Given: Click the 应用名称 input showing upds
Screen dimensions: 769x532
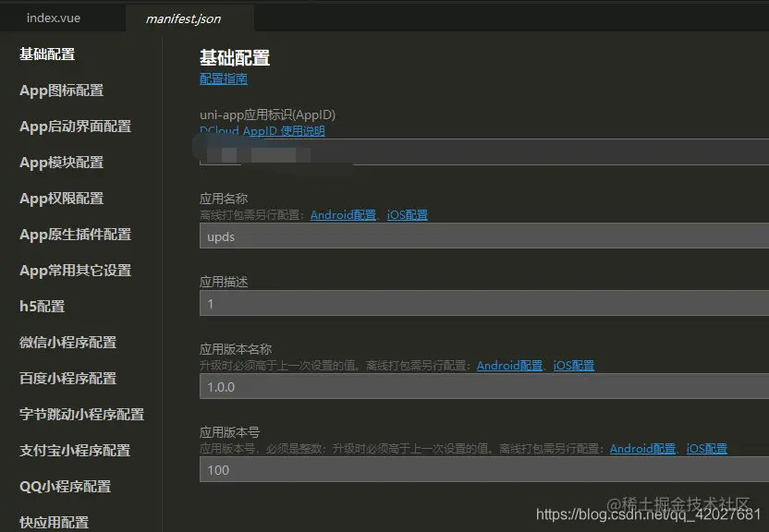Looking at the screenshot, I should pyautogui.click(x=370, y=236).
